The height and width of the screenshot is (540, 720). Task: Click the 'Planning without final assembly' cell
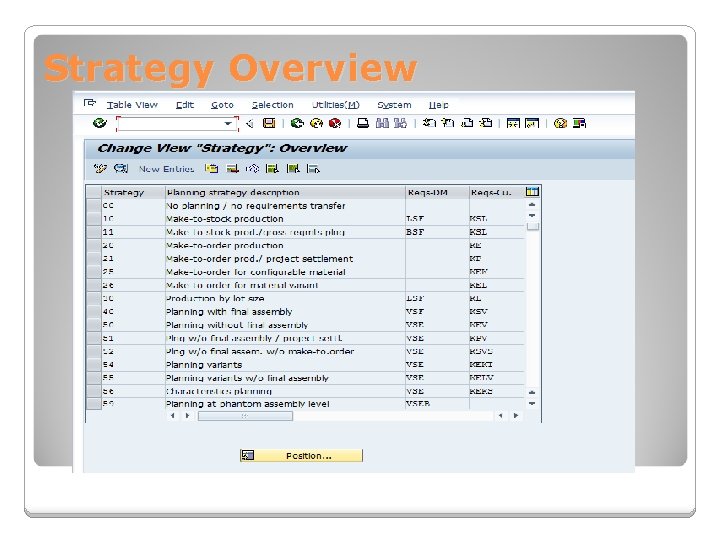(285, 325)
